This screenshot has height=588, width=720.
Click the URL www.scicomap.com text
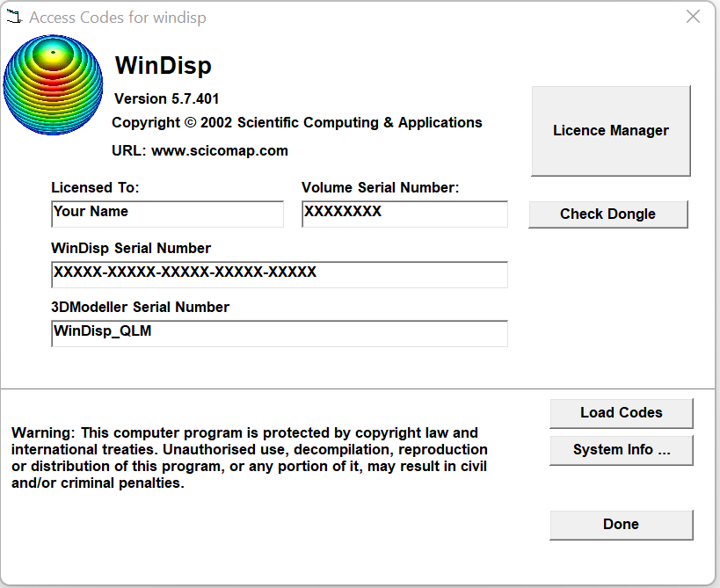[x=200, y=150]
